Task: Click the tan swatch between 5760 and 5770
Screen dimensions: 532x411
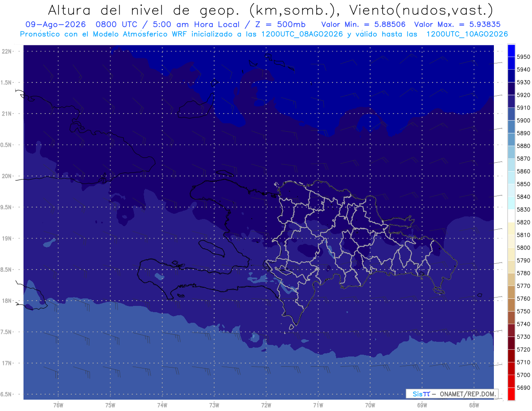Action: 511,292
